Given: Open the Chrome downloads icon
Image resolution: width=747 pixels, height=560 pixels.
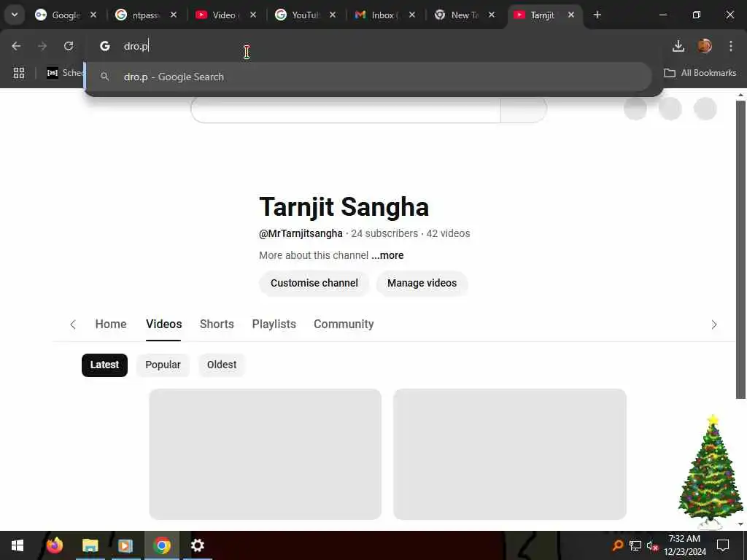Looking at the screenshot, I should tap(678, 46).
